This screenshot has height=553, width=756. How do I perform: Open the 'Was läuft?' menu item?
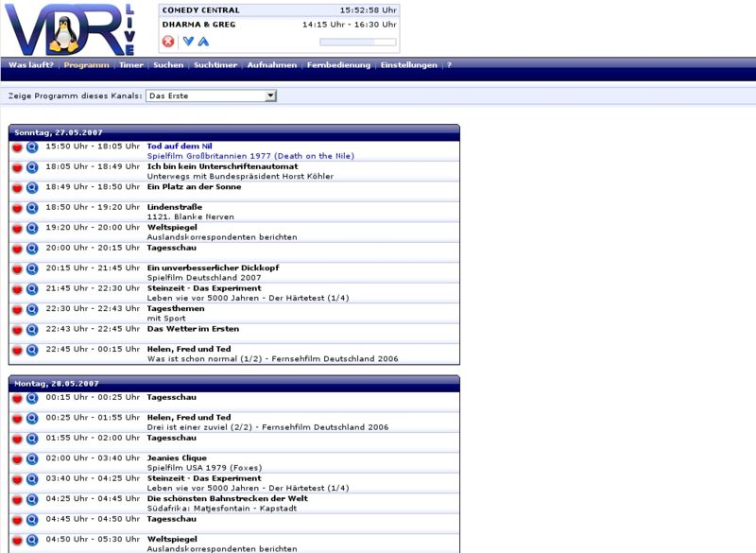(31, 65)
